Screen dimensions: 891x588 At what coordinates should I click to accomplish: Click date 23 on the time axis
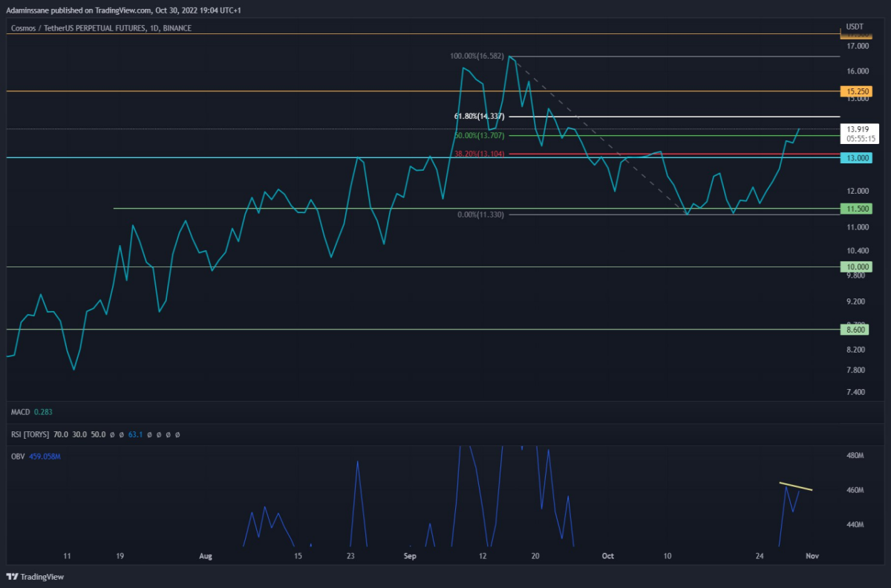tap(350, 555)
